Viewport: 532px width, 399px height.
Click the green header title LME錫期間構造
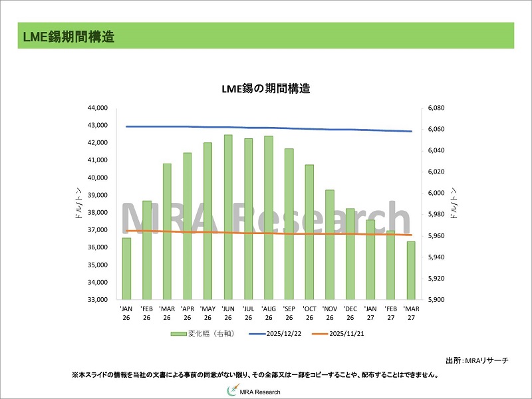[66, 37]
